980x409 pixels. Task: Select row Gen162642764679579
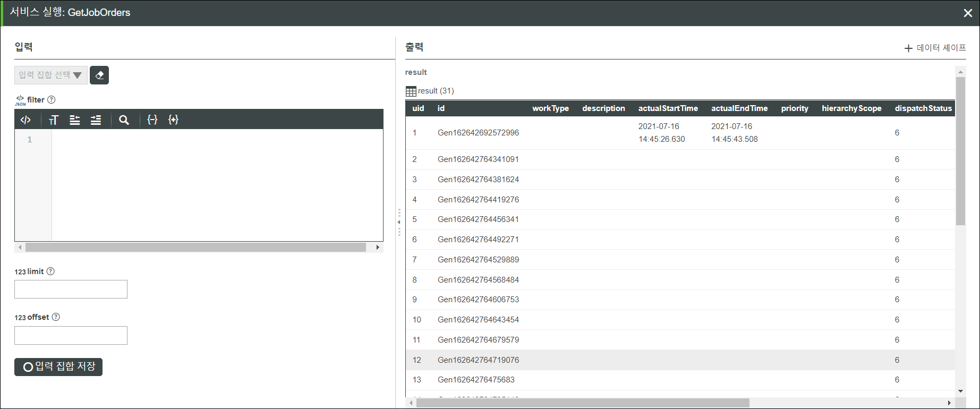(x=680, y=340)
